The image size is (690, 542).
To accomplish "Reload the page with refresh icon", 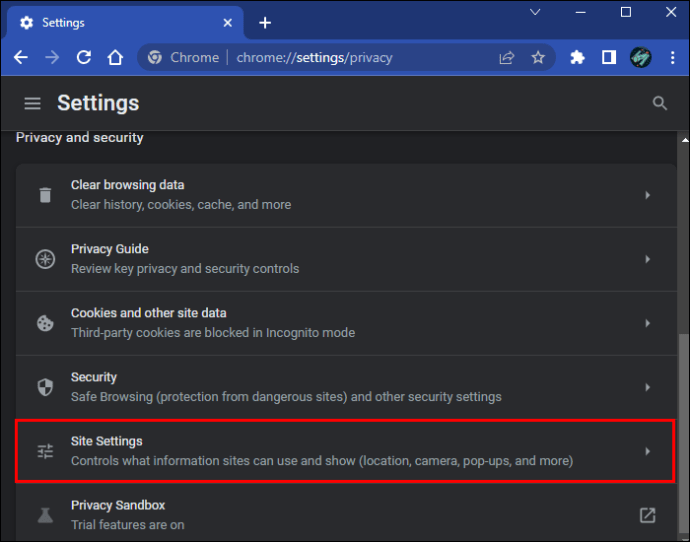I will pyautogui.click(x=84, y=57).
